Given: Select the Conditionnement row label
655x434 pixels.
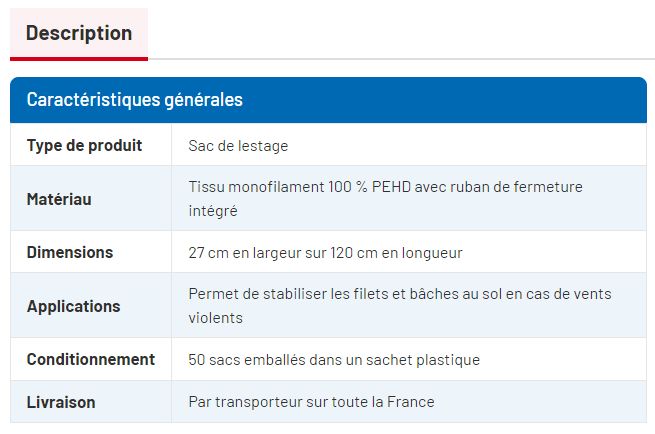Looking at the screenshot, I should tap(91, 359).
